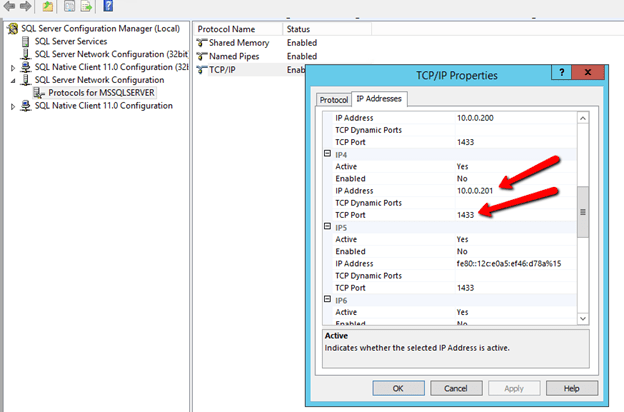Collapse the IP4 section
Image resolution: width=624 pixels, height=412 pixels.
point(327,154)
